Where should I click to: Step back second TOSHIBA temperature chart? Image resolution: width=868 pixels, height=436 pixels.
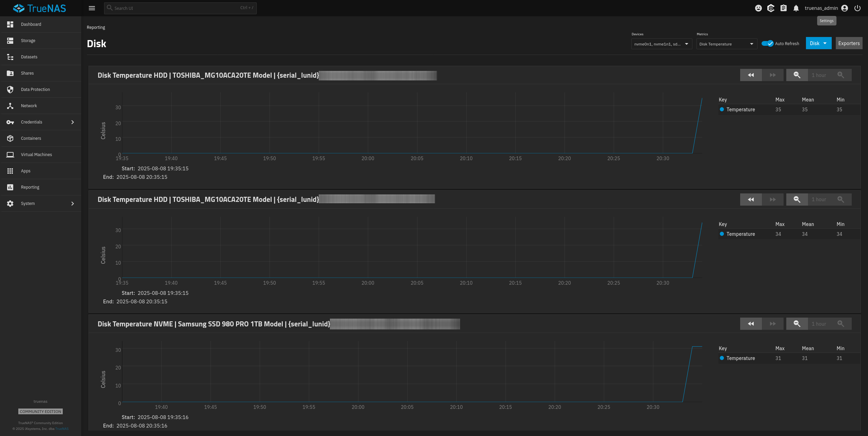pyautogui.click(x=751, y=200)
